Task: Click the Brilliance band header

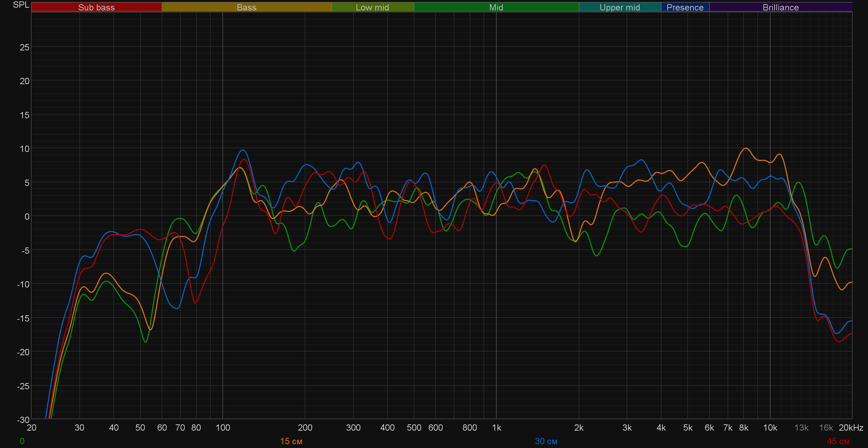Action: (781, 7)
